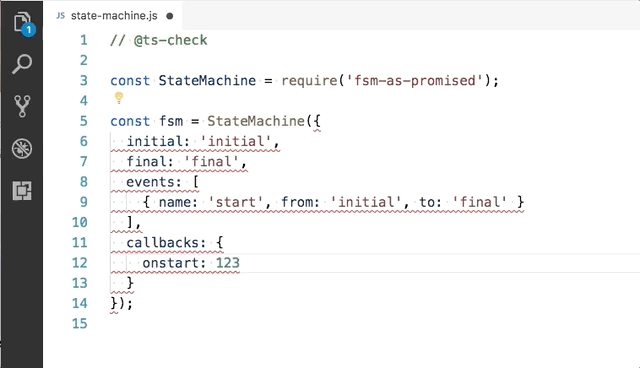640x368 pixels.
Task: Click line number 12 in the gutter
Action: (80, 263)
